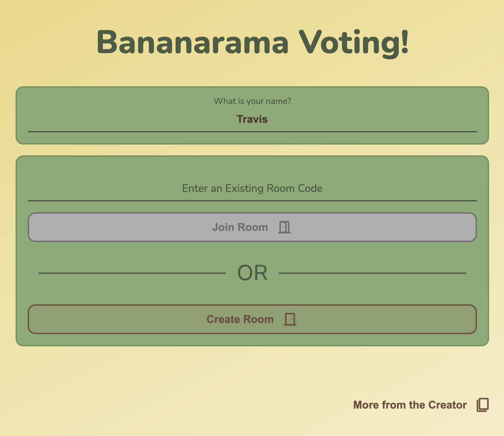Click the stacked pages icon beside More from the Creator
The width and height of the screenshot is (504, 436).
coord(483,405)
